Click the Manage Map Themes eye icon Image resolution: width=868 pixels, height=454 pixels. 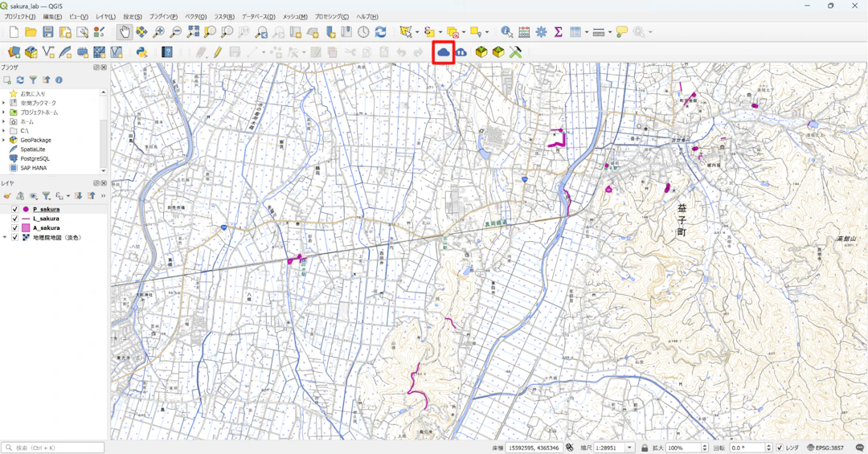pos(33,195)
